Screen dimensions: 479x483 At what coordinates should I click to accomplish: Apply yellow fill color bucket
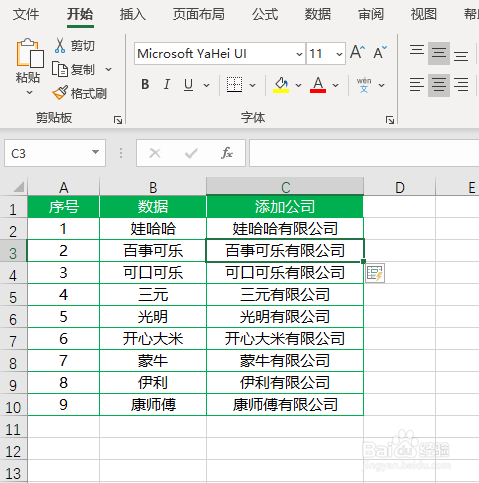click(x=281, y=85)
